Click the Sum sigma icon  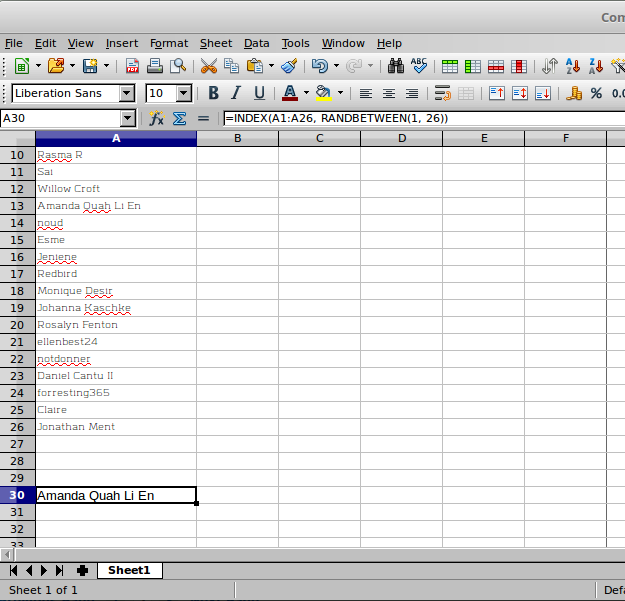pyautogui.click(x=180, y=118)
